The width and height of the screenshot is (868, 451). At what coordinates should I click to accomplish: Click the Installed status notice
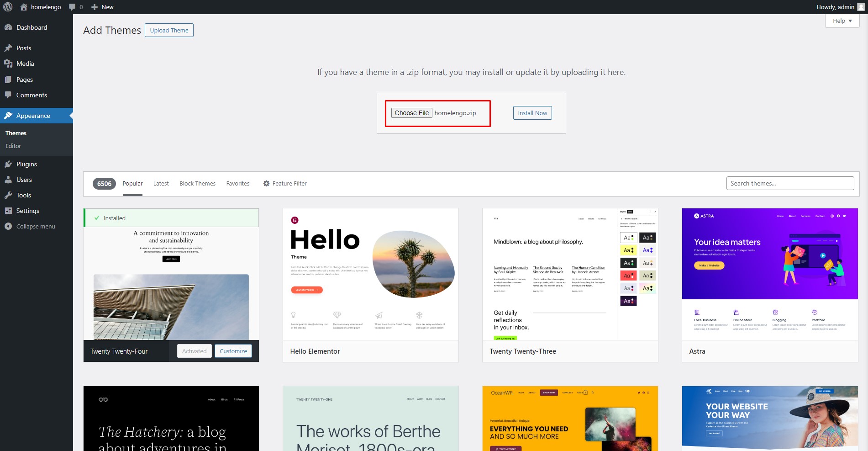(x=171, y=218)
